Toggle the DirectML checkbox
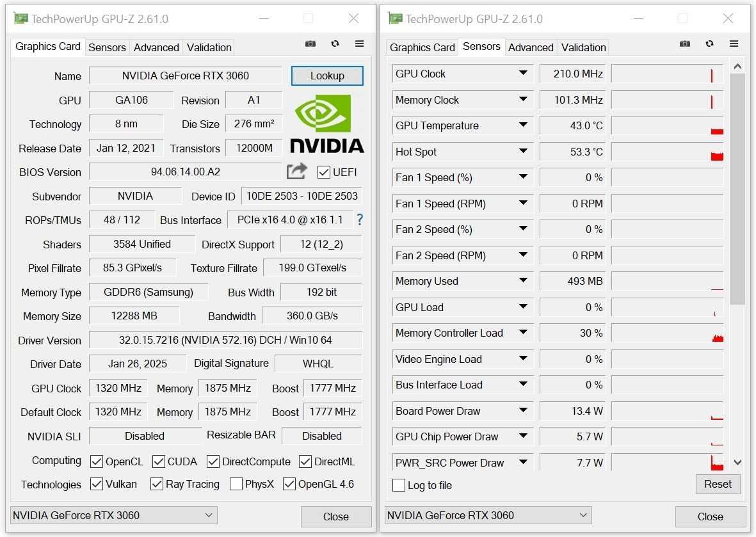 (x=305, y=462)
